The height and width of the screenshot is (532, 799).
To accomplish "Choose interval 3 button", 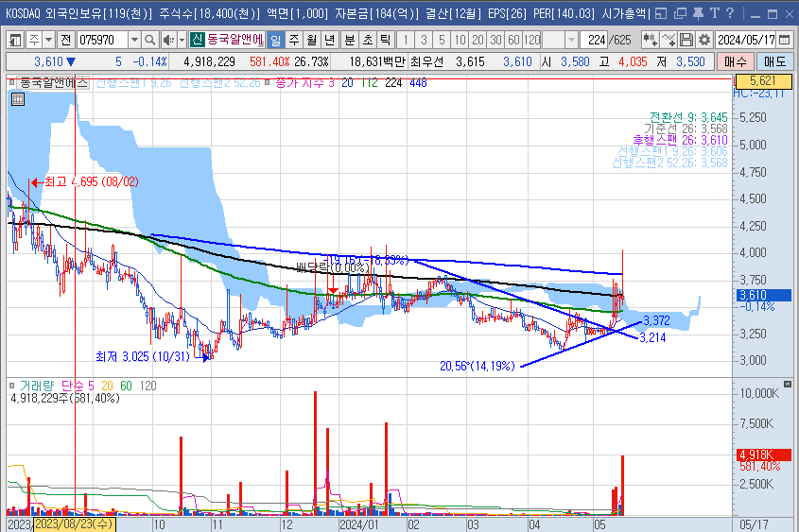I will point(424,39).
